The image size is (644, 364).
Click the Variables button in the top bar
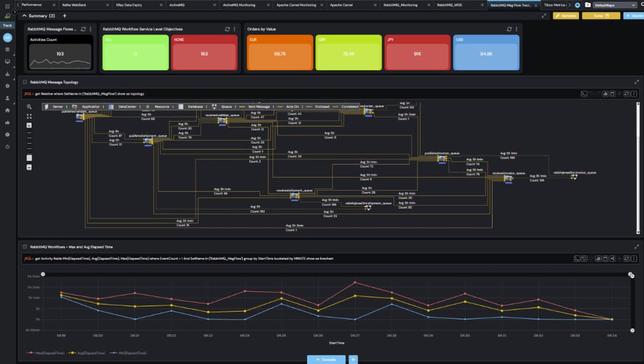(x=565, y=15)
